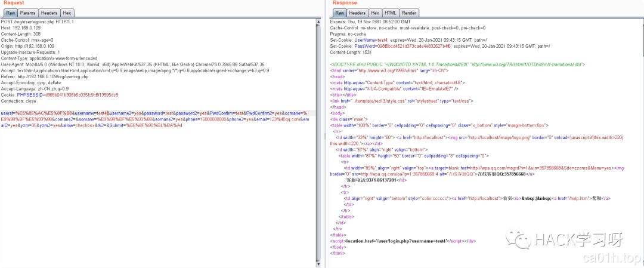
Task: Click the Expires: Thu, 19 Nov 1981 header
Action: pos(370,21)
